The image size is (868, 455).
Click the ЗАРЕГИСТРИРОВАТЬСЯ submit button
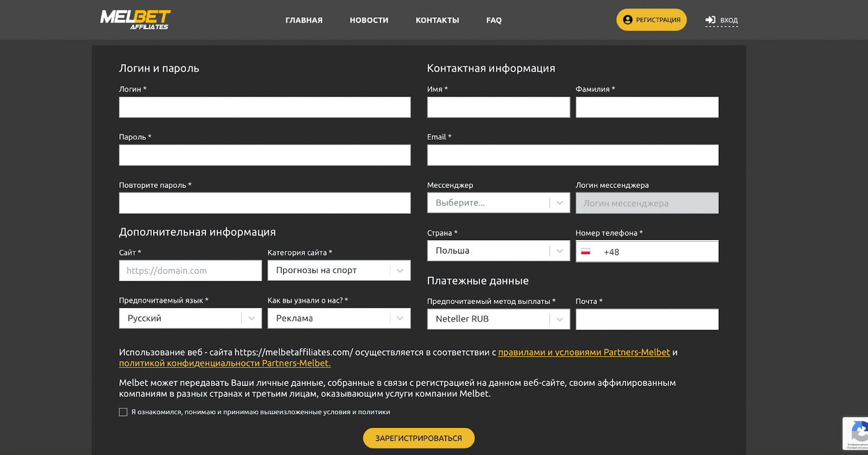[419, 438]
